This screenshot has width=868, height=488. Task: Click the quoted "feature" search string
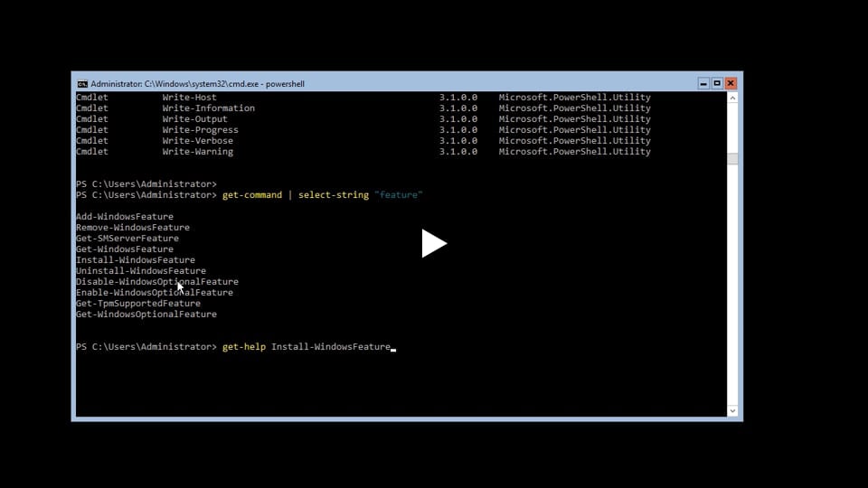(x=399, y=195)
